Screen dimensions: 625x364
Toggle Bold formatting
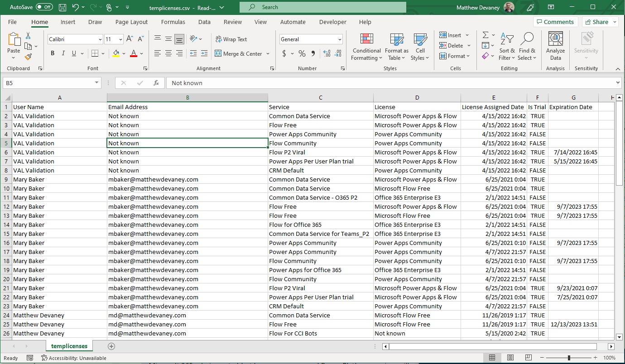(53, 53)
